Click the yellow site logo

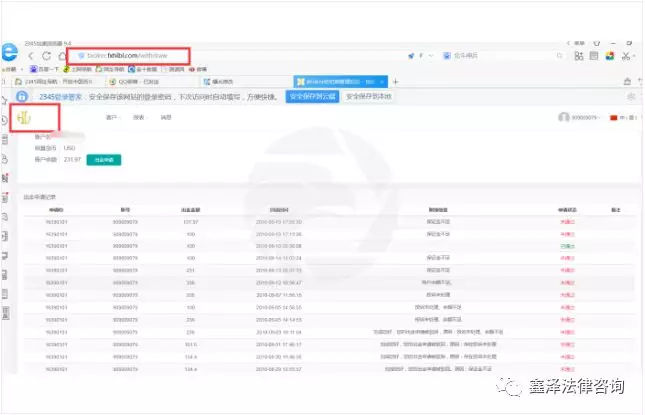[x=24, y=117]
